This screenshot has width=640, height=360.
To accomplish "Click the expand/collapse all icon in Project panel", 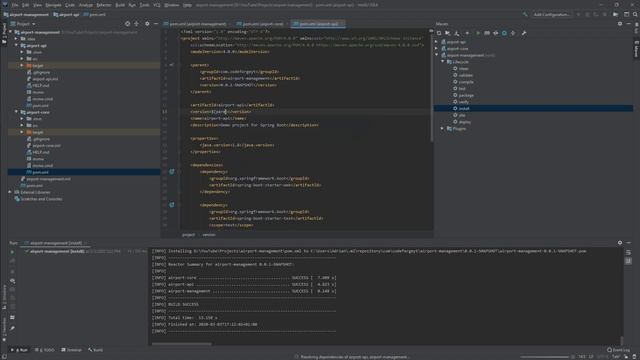I will [x=136, y=24].
